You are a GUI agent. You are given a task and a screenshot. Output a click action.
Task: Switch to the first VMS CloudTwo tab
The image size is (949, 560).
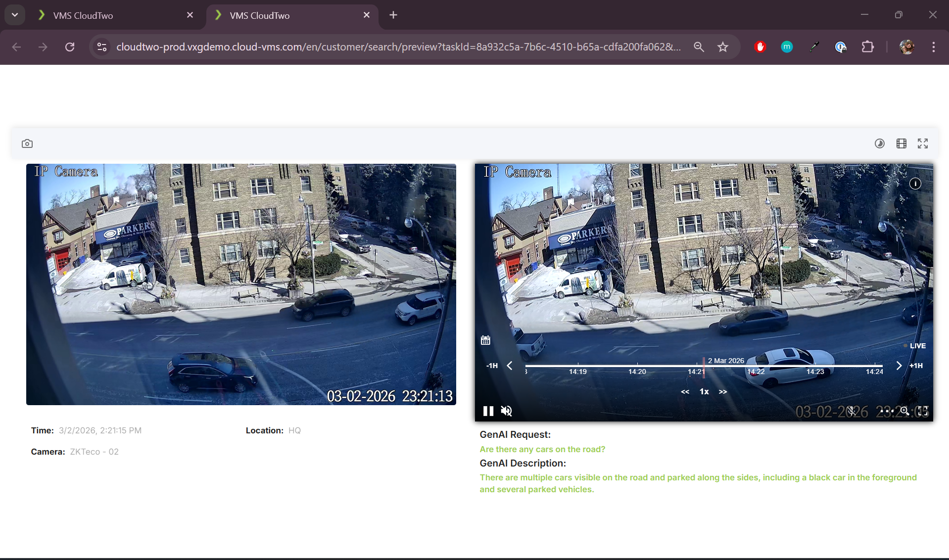pyautogui.click(x=114, y=15)
